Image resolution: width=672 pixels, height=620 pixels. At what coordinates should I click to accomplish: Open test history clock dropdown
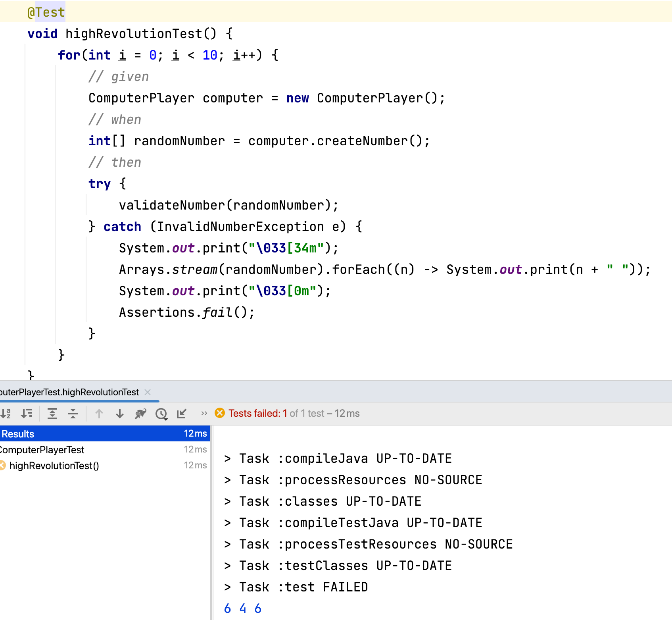(x=161, y=414)
